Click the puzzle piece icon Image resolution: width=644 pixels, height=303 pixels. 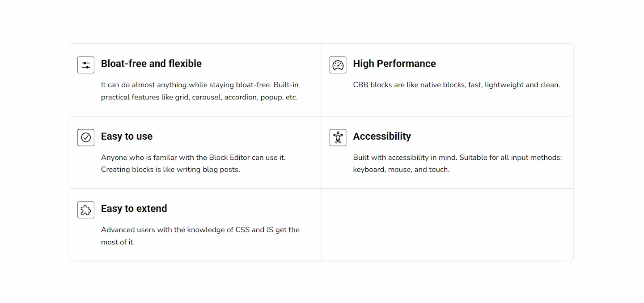pos(86,210)
